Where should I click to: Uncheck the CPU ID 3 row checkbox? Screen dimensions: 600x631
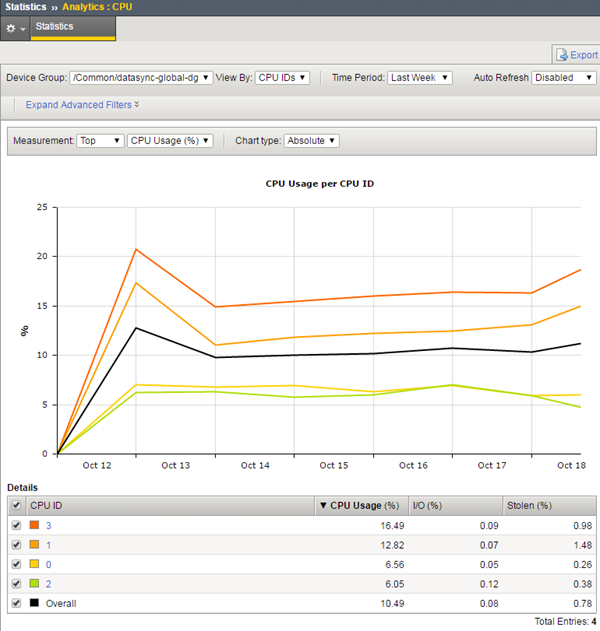coord(15,526)
